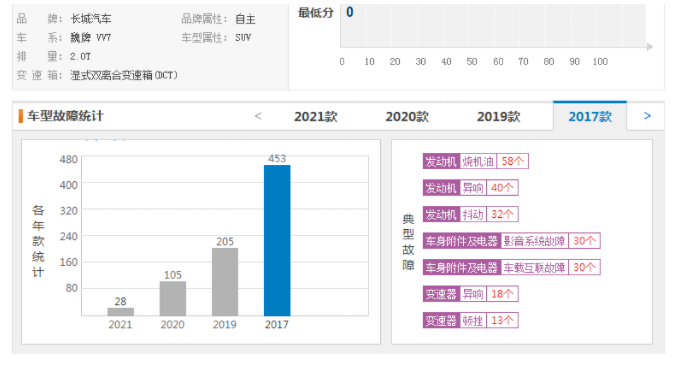Switch to the 2019款 tab

[499, 117]
